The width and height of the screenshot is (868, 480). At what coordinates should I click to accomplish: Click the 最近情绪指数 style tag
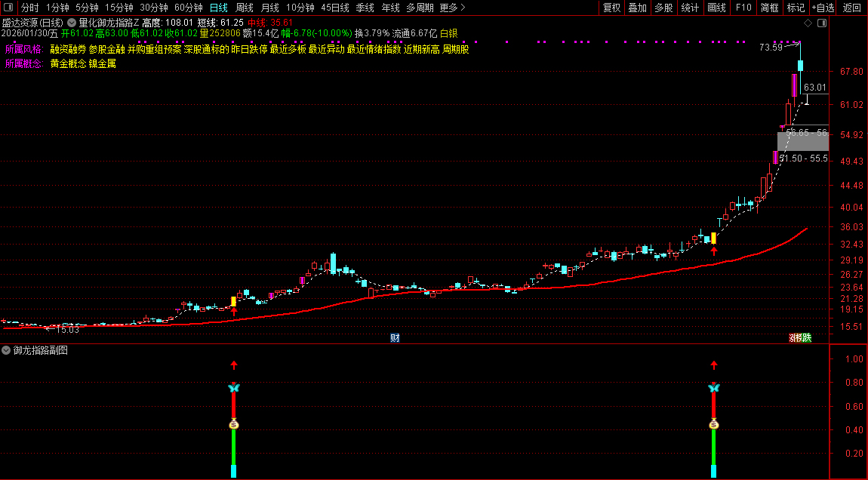pos(374,49)
